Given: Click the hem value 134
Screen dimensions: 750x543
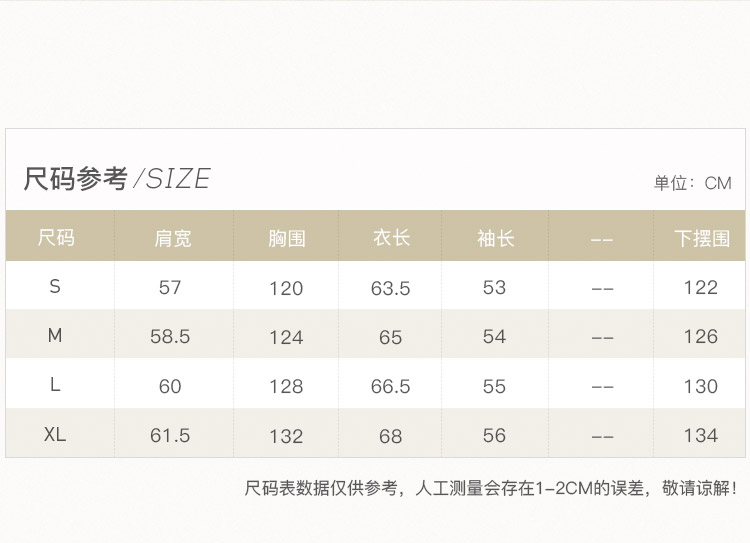Looking at the screenshot, I should (x=701, y=435).
